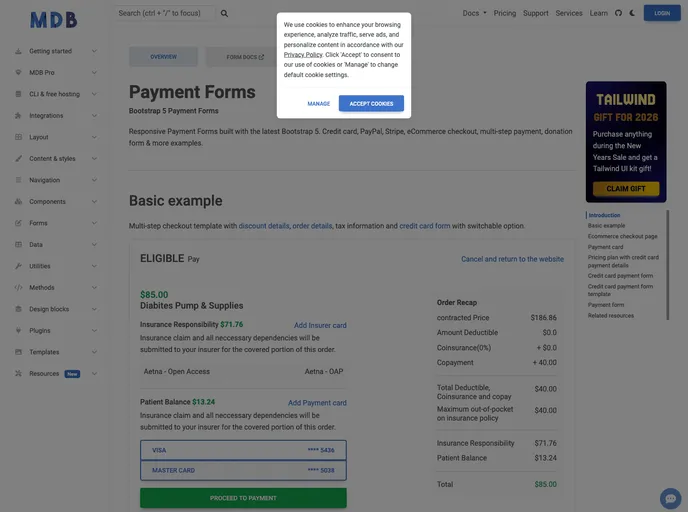688x512 pixels.
Task: Click Add Insurer card link
Action: tap(320, 325)
